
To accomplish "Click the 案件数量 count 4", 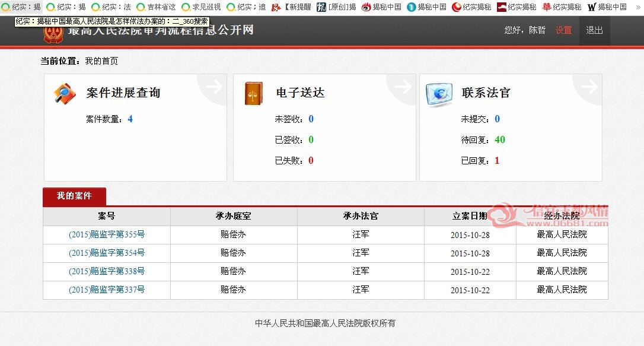I will point(130,119).
